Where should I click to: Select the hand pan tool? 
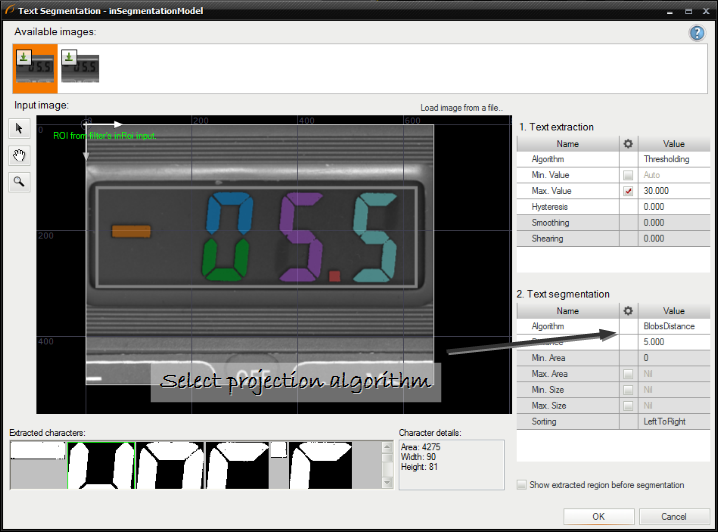point(18,155)
